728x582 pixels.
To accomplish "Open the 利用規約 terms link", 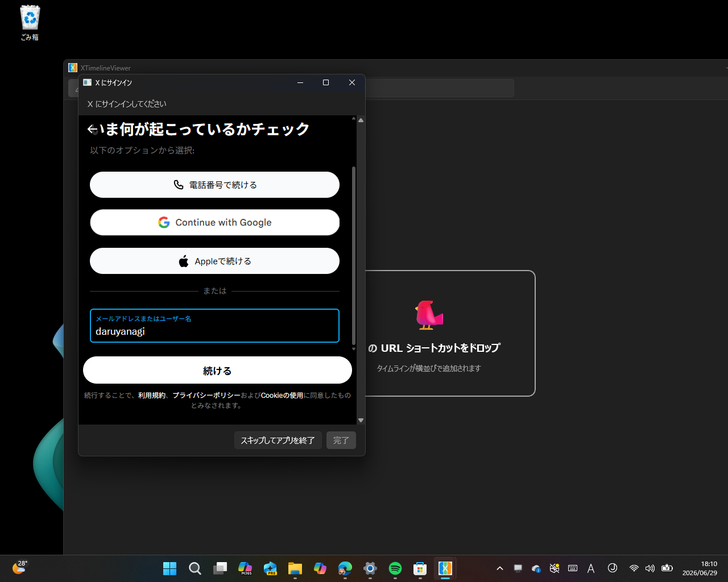I will (152, 395).
